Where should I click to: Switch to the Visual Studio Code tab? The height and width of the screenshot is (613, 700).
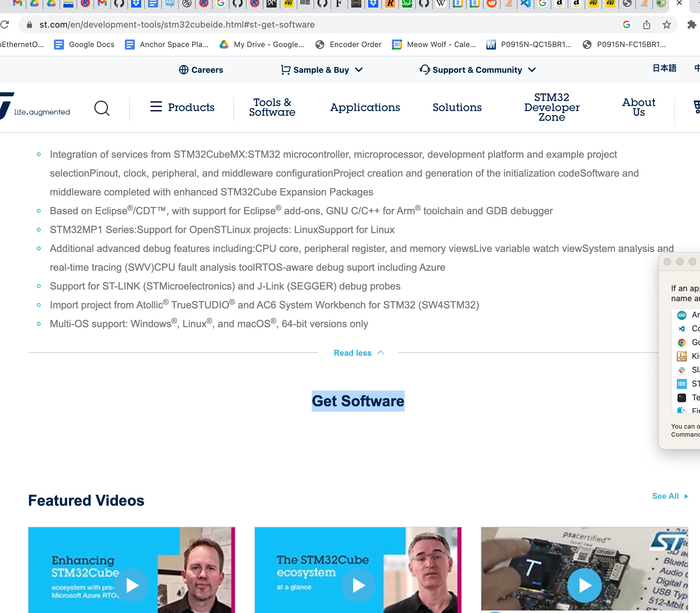(526, 3)
